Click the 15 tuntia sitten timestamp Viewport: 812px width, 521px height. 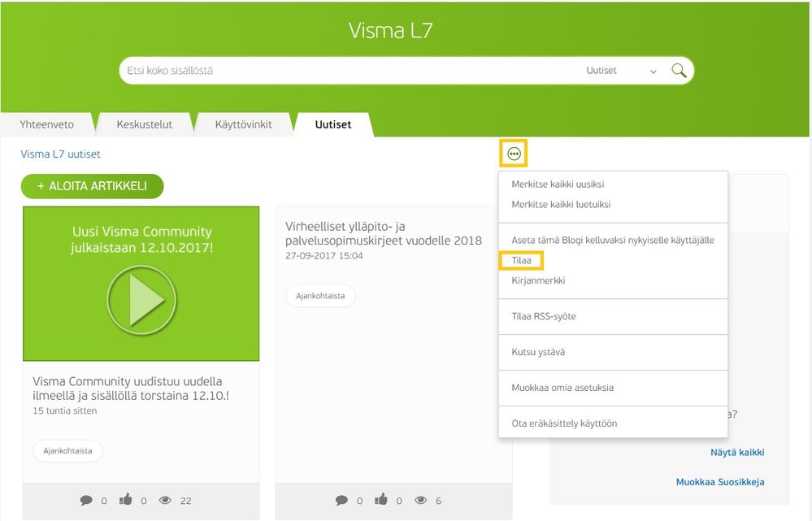(x=65, y=410)
